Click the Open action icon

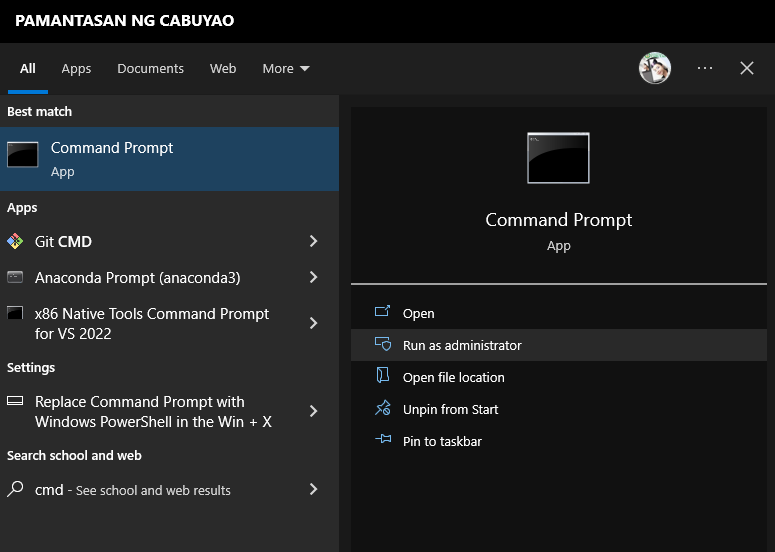click(x=382, y=311)
